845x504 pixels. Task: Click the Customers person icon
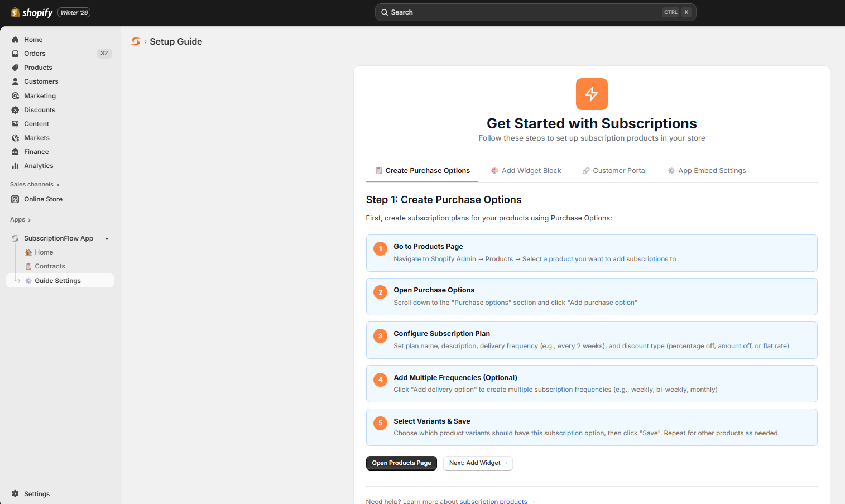pyautogui.click(x=15, y=81)
